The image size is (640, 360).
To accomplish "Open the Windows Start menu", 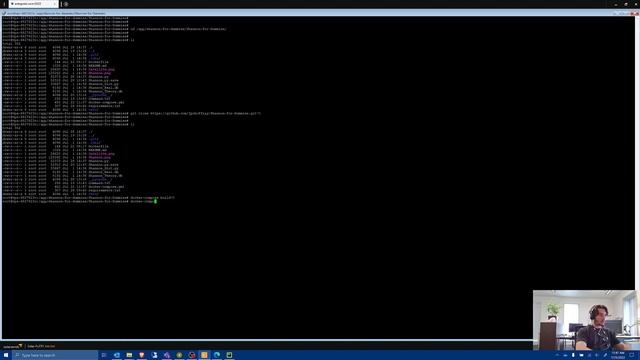I will tap(6, 355).
